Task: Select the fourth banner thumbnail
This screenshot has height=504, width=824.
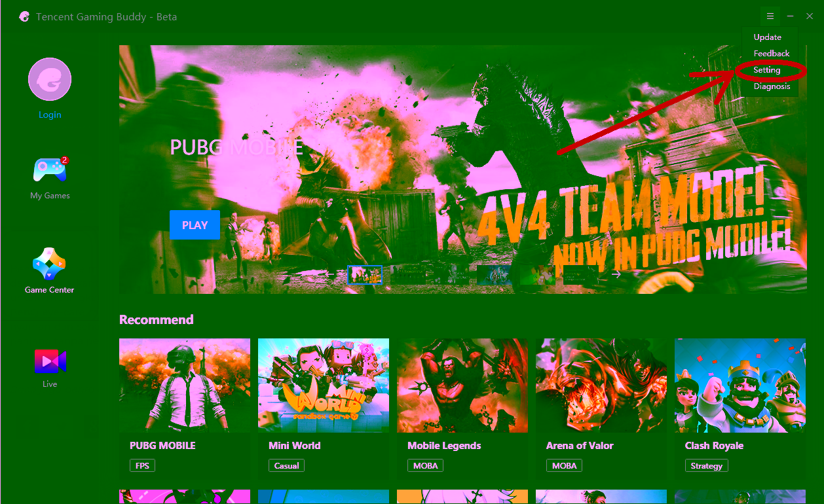Action: [x=495, y=275]
